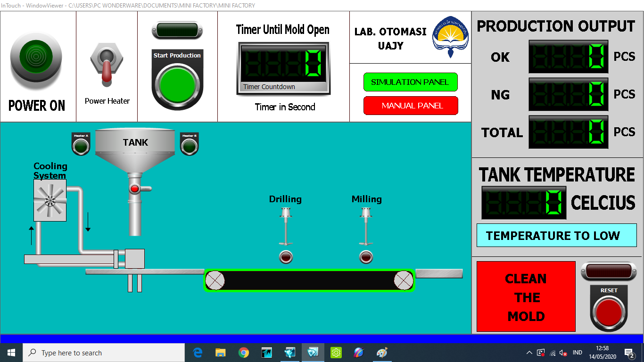Click the Milling tool icon
This screenshot has width=644, height=362.
click(x=366, y=227)
